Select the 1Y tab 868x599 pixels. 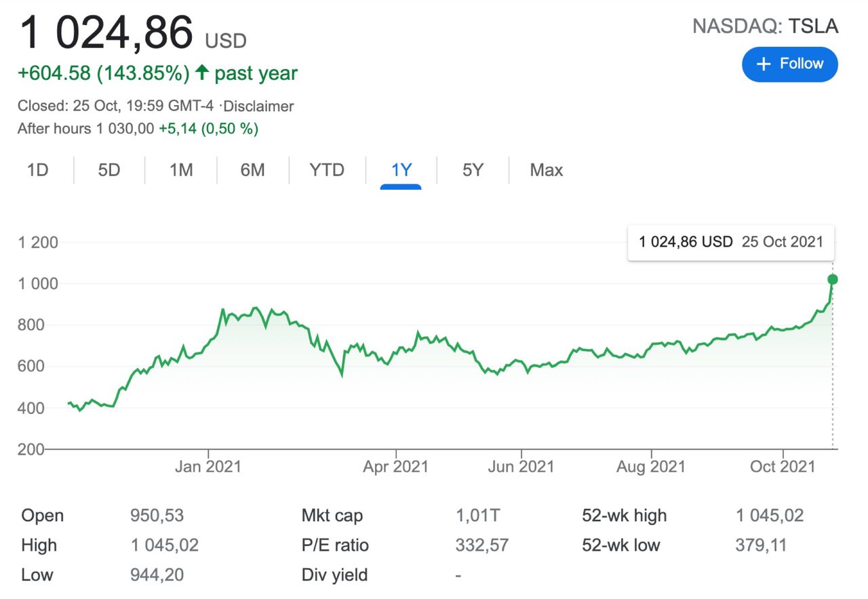tap(401, 169)
